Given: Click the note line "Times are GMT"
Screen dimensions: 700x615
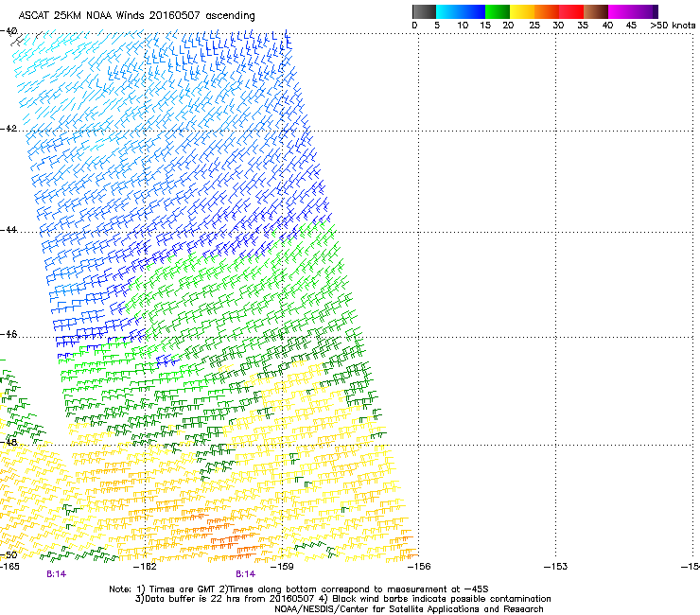Looking at the screenshot, I should click(299, 589).
